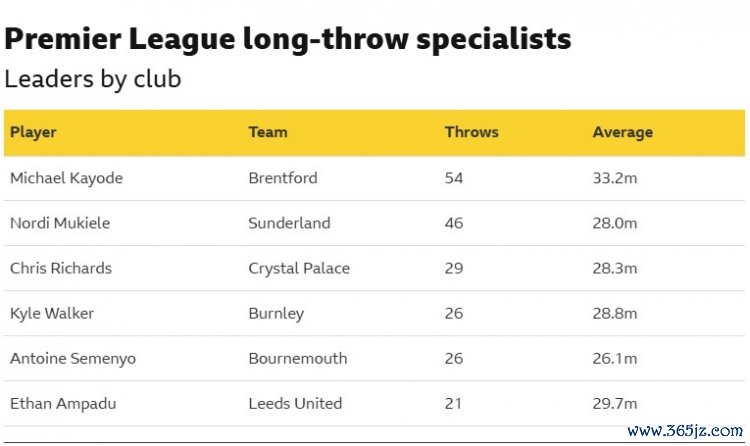This screenshot has height=446, width=750.
Task: Select Antoine Semenyo row name
Action: 70,358
